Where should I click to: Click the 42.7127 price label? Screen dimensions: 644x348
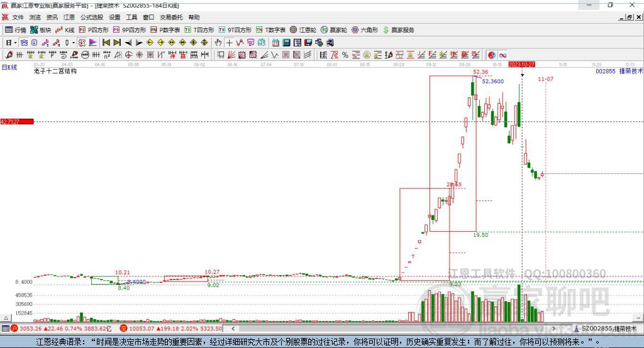pyautogui.click(x=17, y=121)
